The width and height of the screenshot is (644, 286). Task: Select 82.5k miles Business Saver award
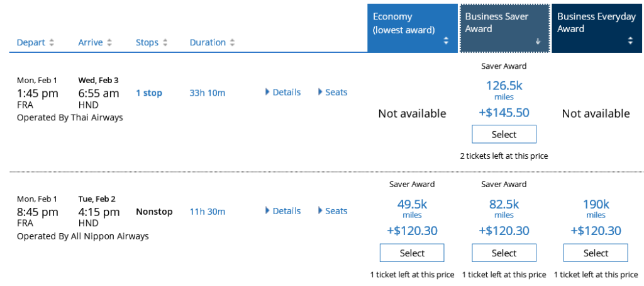504,253
